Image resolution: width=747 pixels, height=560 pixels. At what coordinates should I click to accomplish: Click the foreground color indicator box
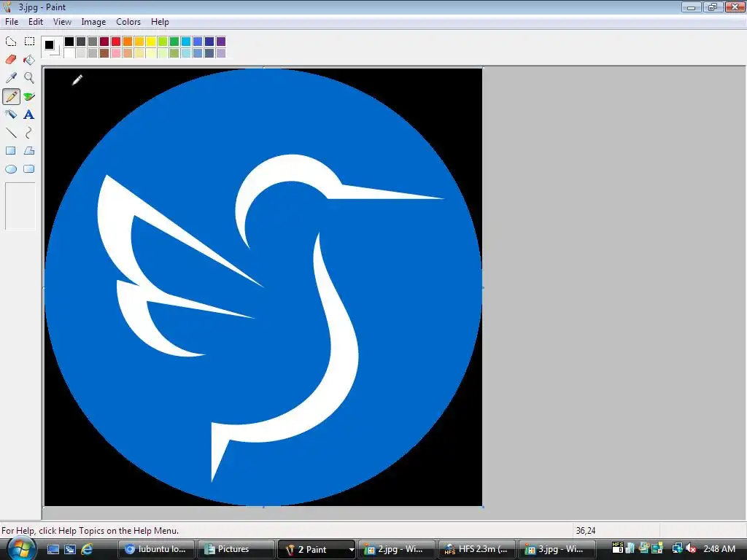coord(49,44)
